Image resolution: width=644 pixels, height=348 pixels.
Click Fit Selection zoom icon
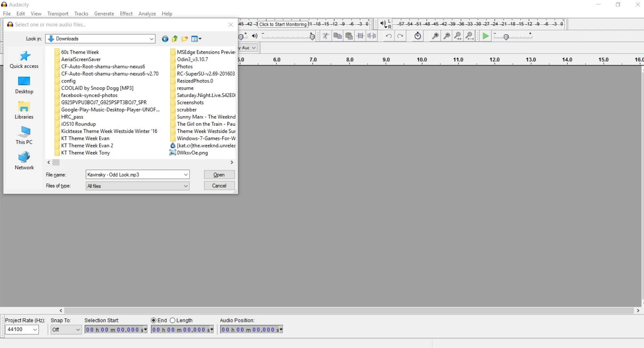coord(458,36)
